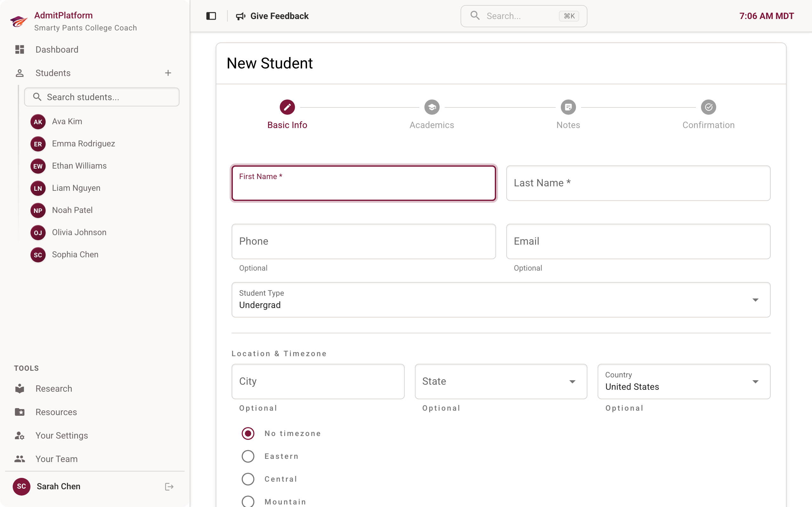Screen dimensions: 812x507
Task: Select the No timezone radio button
Action: pos(248,433)
